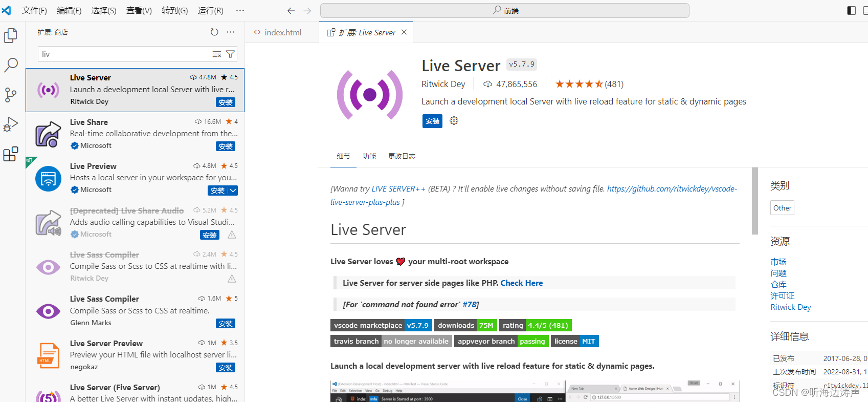Click the command center search bar 前端

pos(504,11)
